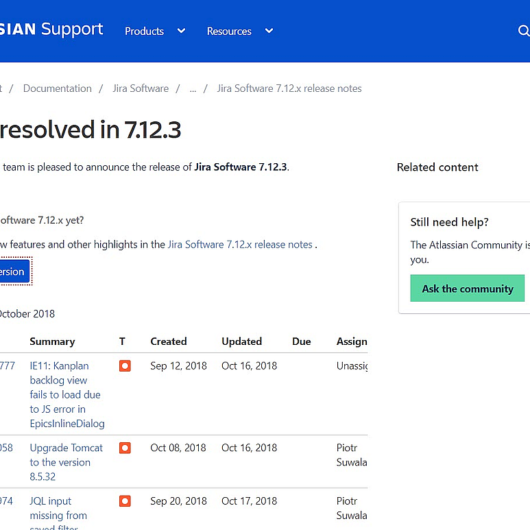Click the Related content heading
Screen dimensions: 530x530
coord(437,167)
